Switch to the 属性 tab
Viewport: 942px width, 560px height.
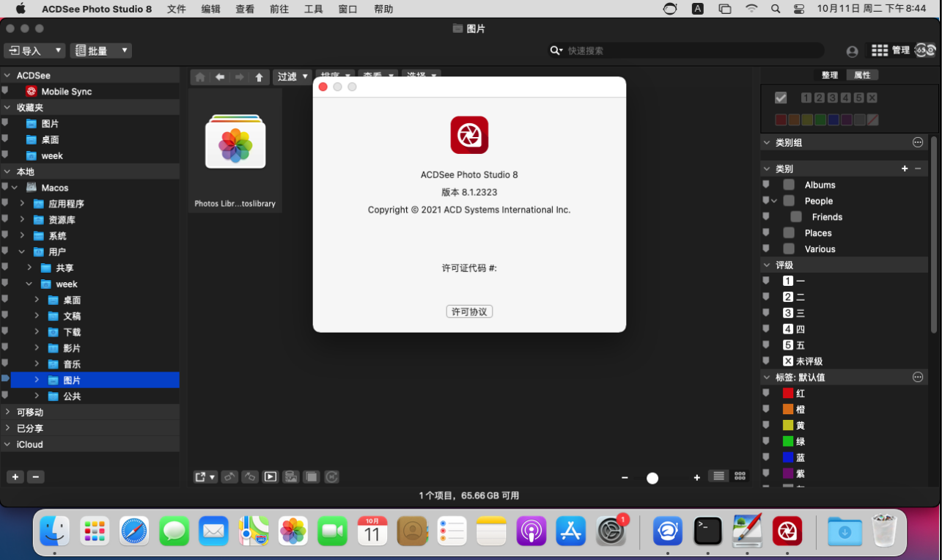(862, 75)
